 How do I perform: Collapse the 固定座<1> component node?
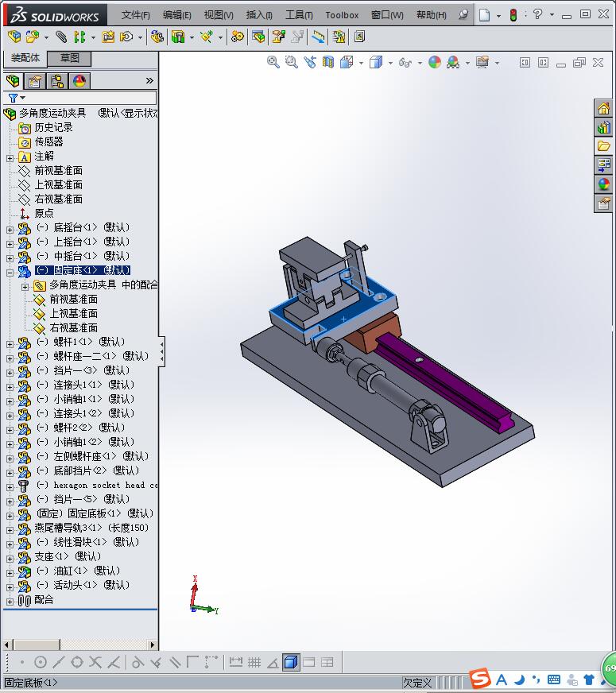[x=10, y=273]
